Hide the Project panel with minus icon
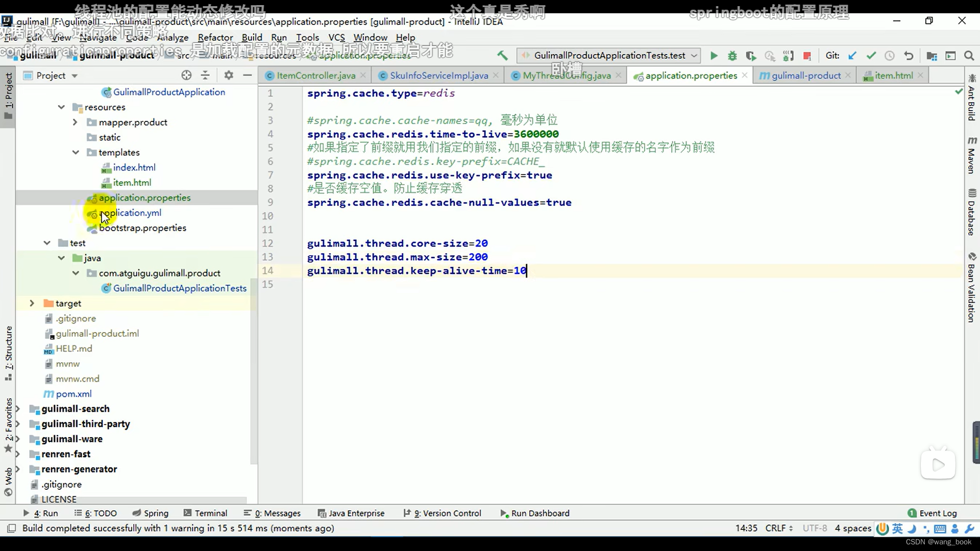Image resolution: width=980 pixels, height=551 pixels. coord(248,76)
